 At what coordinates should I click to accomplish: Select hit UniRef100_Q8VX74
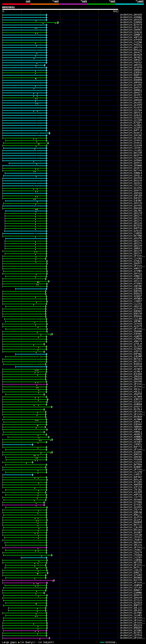click(x=131, y=47)
